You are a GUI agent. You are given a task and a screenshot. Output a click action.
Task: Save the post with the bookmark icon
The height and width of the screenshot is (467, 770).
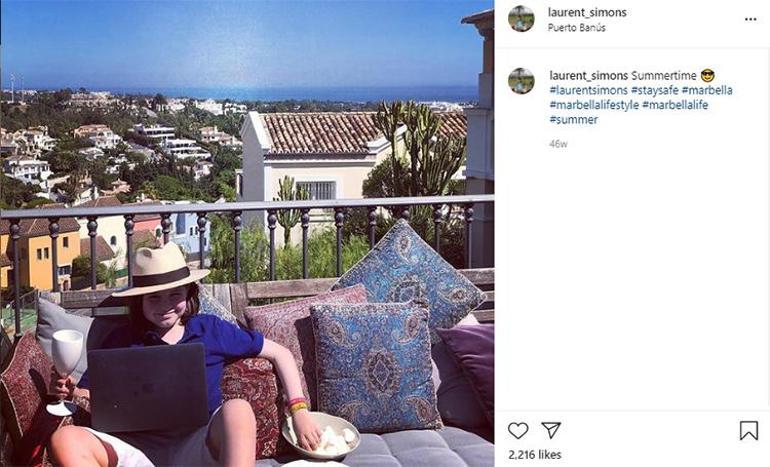coord(749,431)
